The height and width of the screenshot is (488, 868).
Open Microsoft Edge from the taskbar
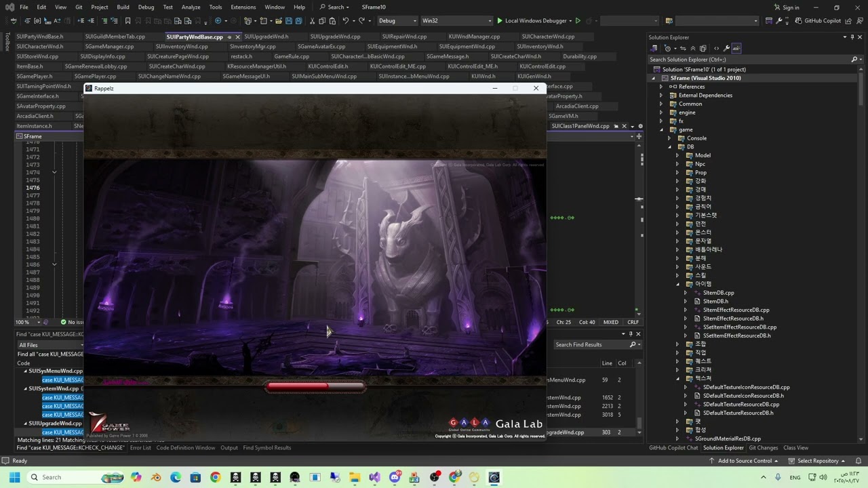click(x=176, y=477)
